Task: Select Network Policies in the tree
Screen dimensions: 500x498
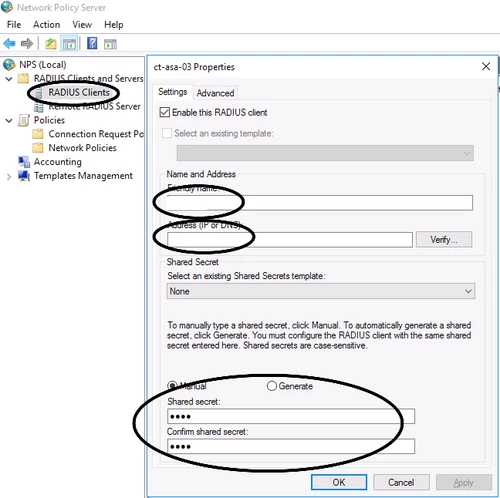Action: [x=82, y=148]
